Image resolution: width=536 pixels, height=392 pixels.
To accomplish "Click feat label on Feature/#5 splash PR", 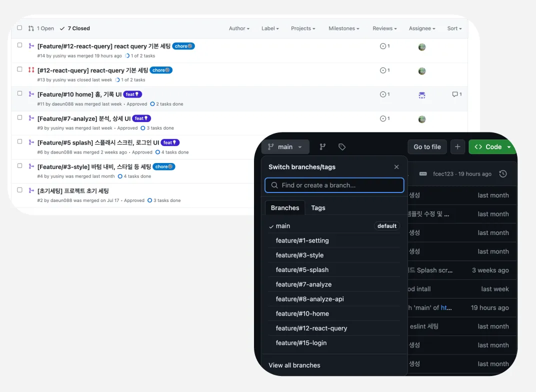I will click(170, 142).
